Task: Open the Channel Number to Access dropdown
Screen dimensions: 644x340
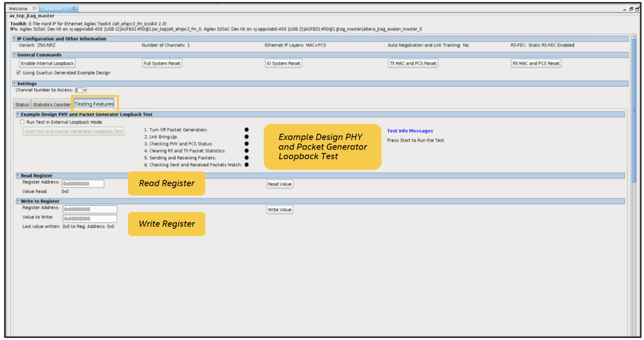Action: point(84,90)
